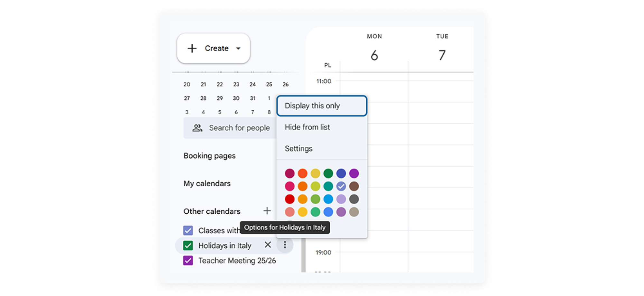Unsubscribe from Holidays in Italy with X
The image size is (644, 296).
coord(268,245)
